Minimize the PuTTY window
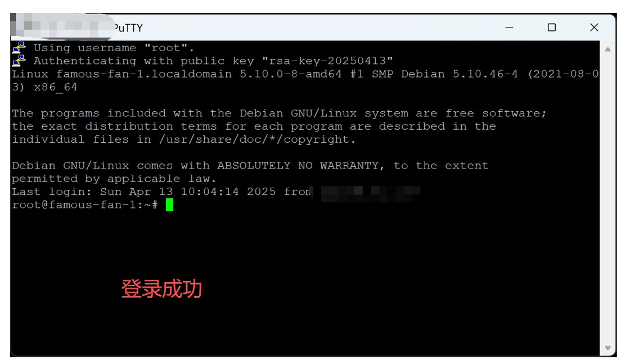The image size is (621, 364). pyautogui.click(x=509, y=28)
